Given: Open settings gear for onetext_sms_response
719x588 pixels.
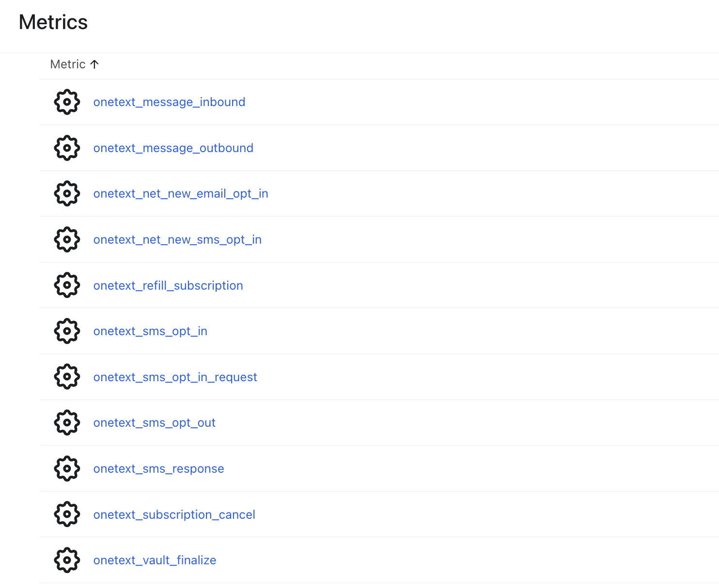Looking at the screenshot, I should (x=66, y=468).
